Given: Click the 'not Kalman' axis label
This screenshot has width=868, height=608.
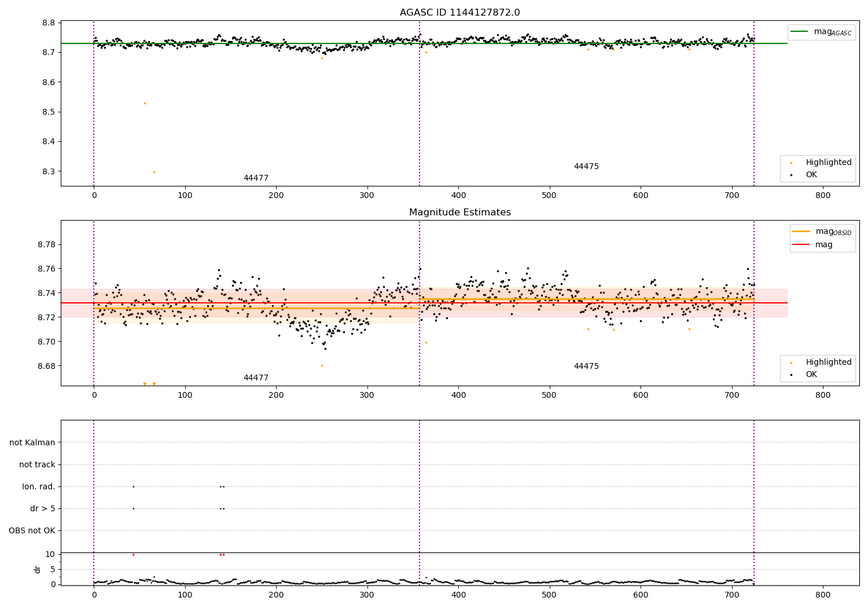Looking at the screenshot, I should click(x=32, y=443).
